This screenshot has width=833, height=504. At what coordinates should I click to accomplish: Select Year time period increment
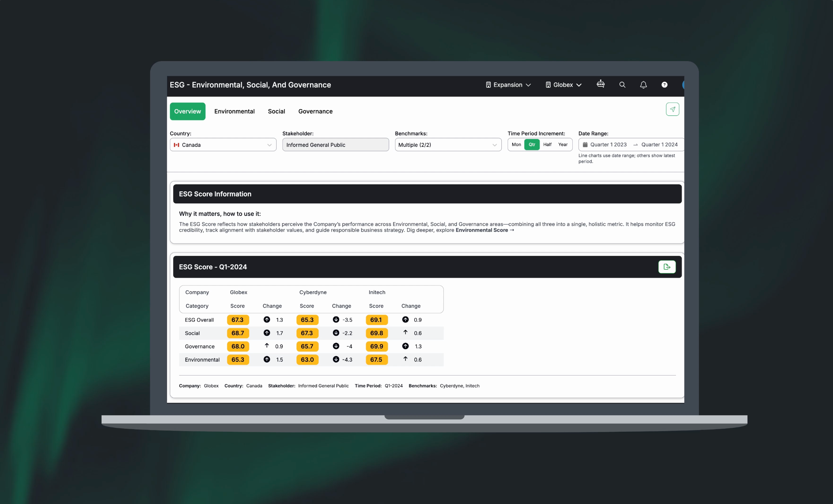click(x=562, y=145)
